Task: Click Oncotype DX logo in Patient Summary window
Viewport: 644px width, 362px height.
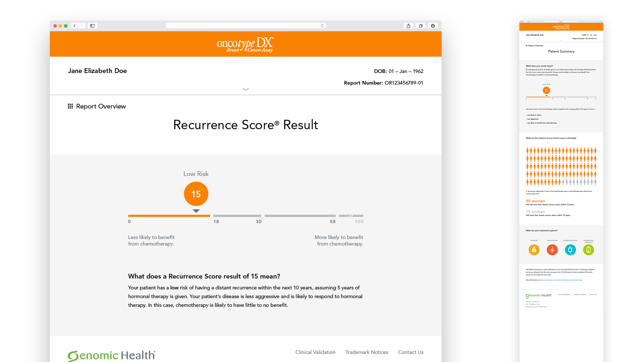Action: [x=561, y=27]
